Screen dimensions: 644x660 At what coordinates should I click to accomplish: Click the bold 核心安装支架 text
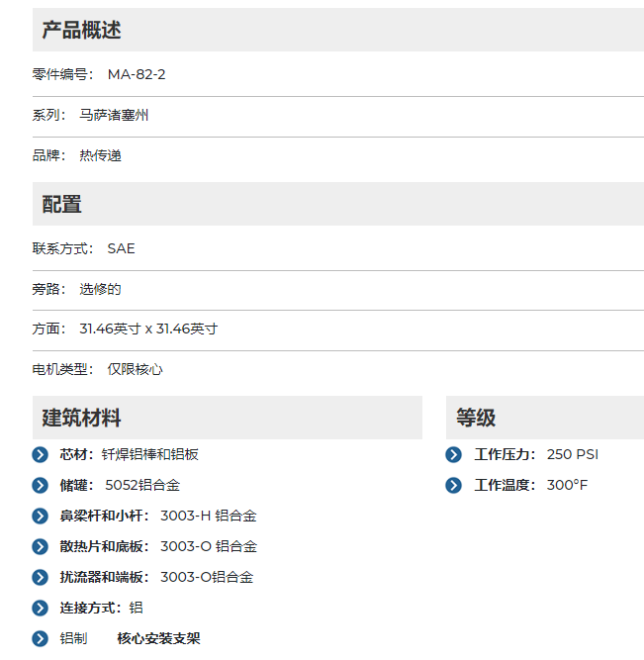(158, 638)
